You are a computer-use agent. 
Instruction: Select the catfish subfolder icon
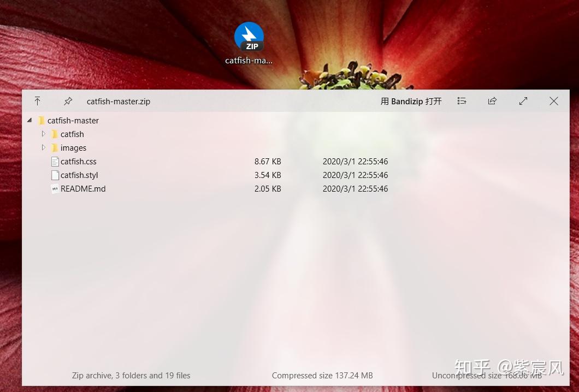pyautogui.click(x=55, y=134)
